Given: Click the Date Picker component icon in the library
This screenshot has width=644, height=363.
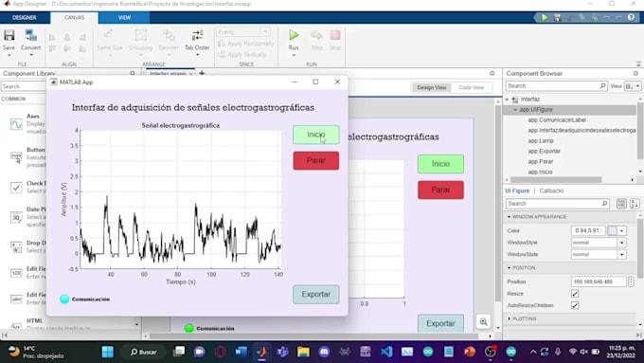Looking at the screenshot, I should pyautogui.click(x=16, y=217).
